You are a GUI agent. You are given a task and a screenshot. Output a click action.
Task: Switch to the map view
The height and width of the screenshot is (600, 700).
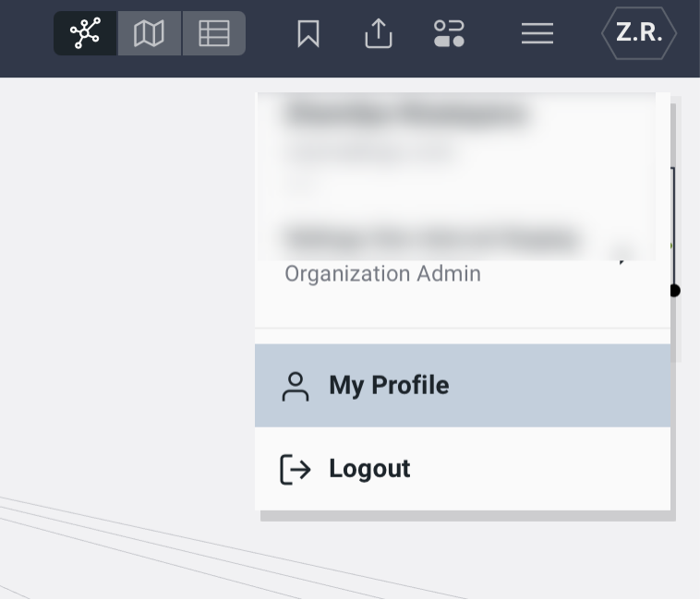point(149,34)
